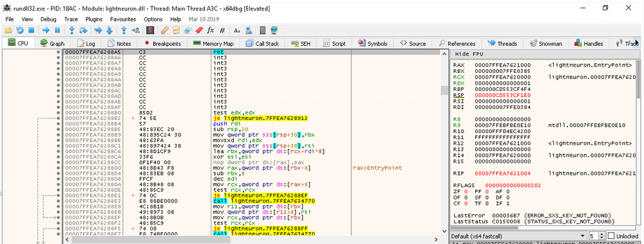Select the RFLAGS value 0000000000000202
This screenshot has width=644, height=244.
point(513,185)
